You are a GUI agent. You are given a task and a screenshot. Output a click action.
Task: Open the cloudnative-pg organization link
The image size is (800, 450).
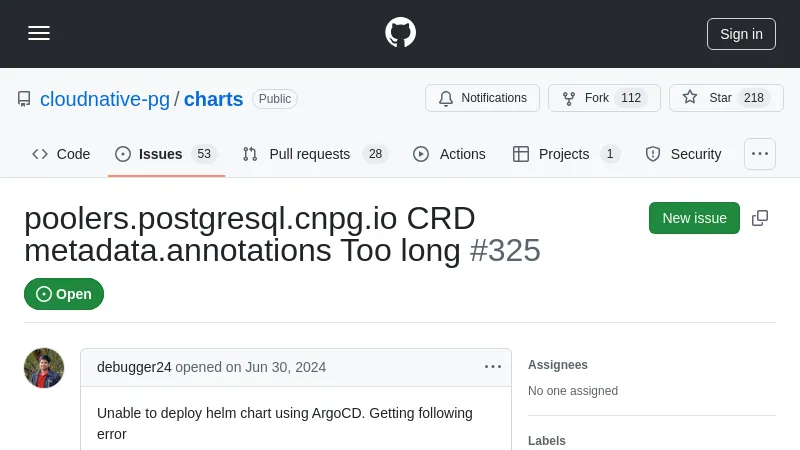pos(105,99)
